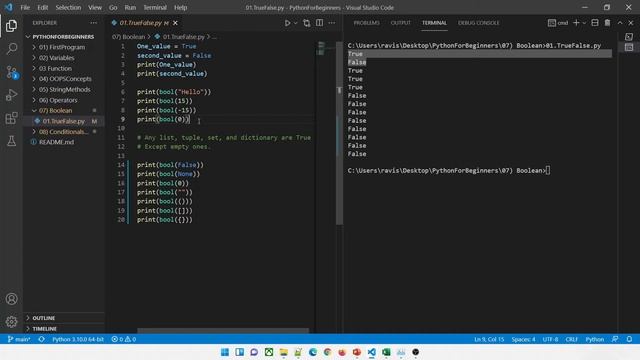Expand the 01) FirstProgram folder
Image resolution: width=640 pixels, height=360 pixels.
click(x=63, y=47)
